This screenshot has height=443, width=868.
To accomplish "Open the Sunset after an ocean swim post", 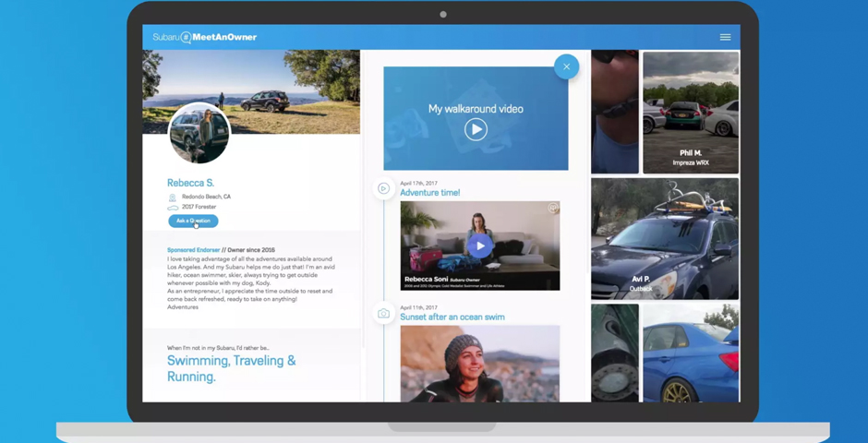I will [452, 317].
